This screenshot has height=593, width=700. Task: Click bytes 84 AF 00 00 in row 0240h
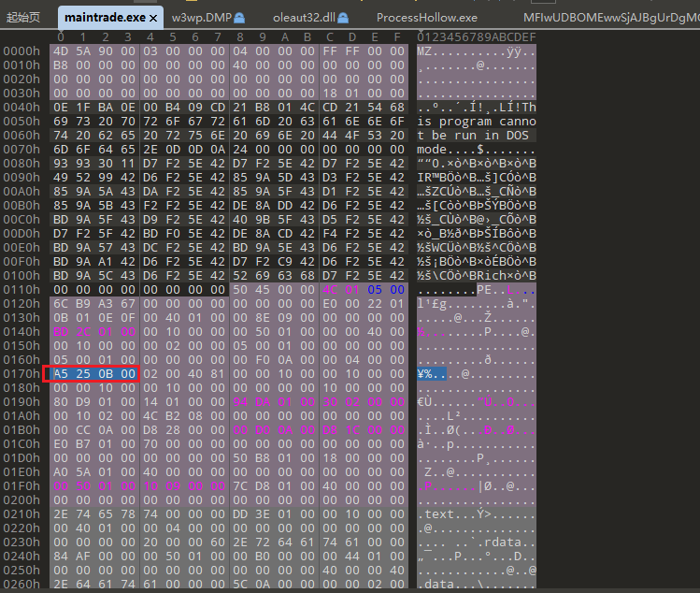(94, 556)
